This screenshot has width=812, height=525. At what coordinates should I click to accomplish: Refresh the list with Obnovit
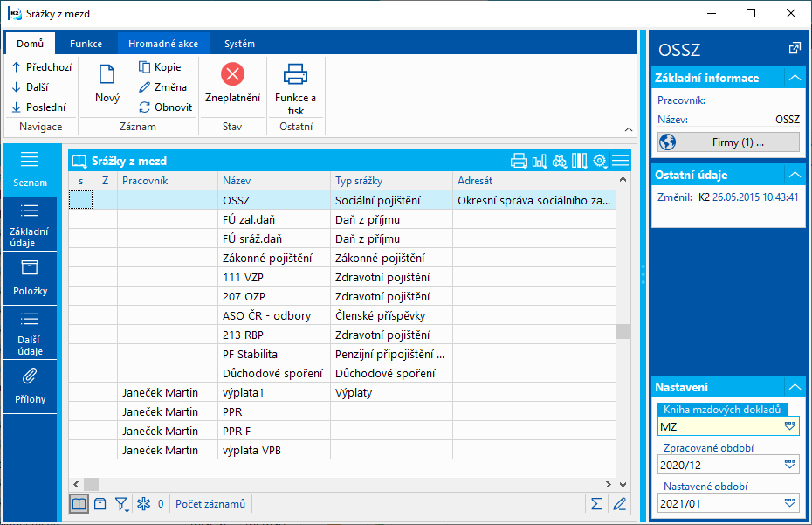(x=165, y=107)
